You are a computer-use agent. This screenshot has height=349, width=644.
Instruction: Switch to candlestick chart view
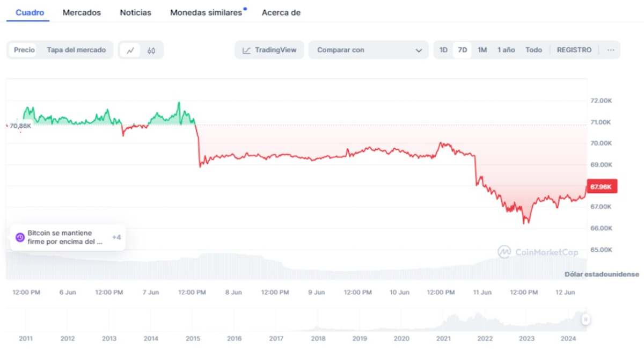pyautogui.click(x=152, y=50)
